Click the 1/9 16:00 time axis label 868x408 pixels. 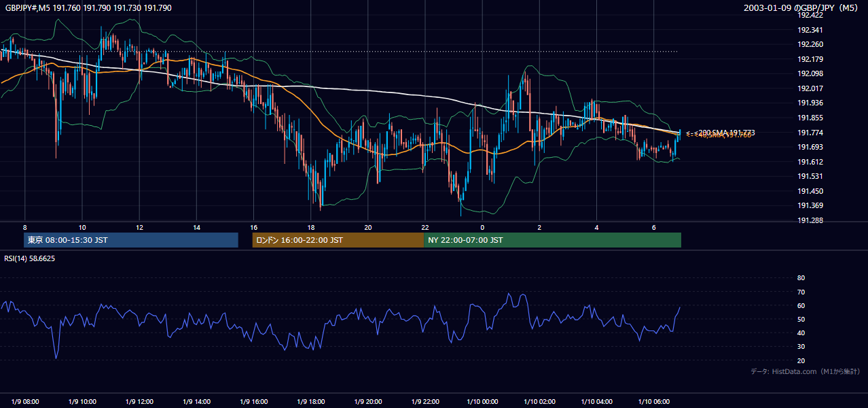tap(253, 401)
